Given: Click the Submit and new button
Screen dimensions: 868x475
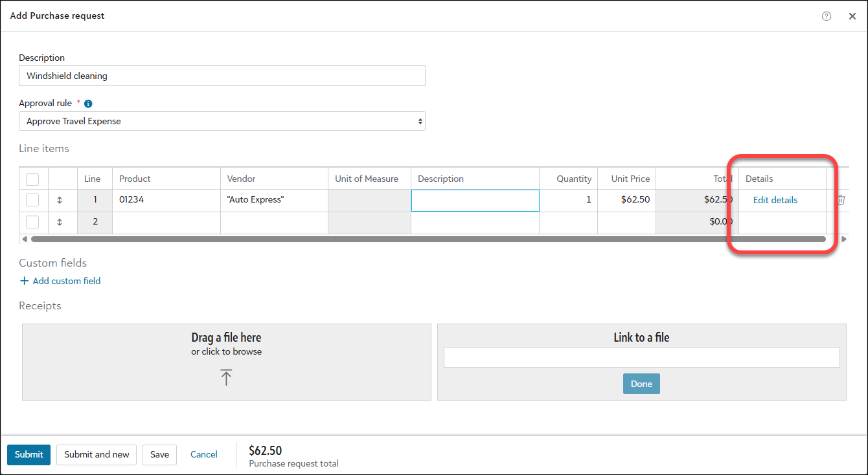Looking at the screenshot, I should [97, 454].
